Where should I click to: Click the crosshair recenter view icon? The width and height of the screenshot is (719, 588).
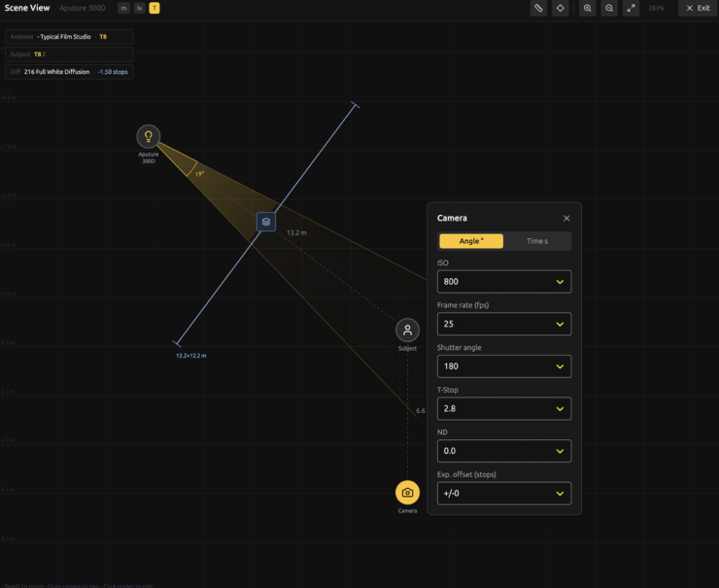point(561,8)
